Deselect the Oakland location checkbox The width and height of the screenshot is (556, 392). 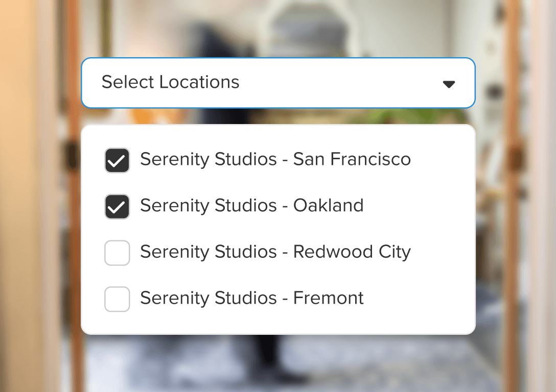(x=117, y=207)
